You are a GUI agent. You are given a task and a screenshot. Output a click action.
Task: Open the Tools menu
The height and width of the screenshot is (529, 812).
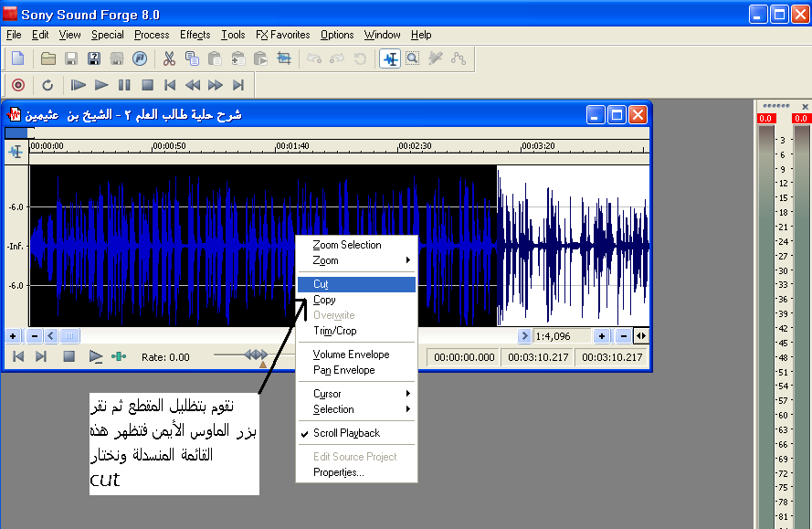click(233, 35)
